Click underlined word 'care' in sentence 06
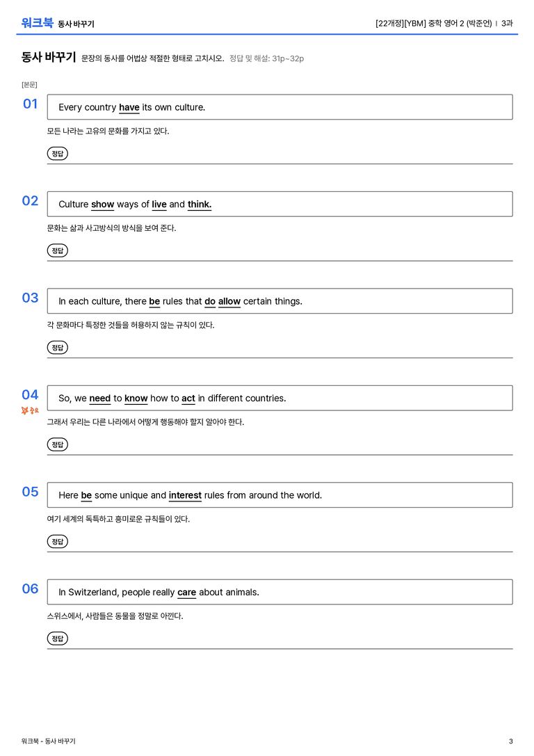 point(186,592)
